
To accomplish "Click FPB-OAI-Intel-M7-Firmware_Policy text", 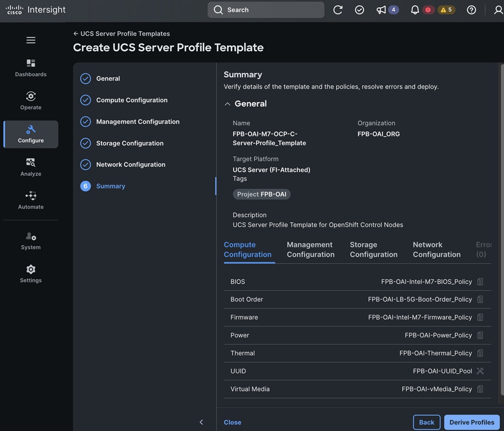I will pos(420,317).
